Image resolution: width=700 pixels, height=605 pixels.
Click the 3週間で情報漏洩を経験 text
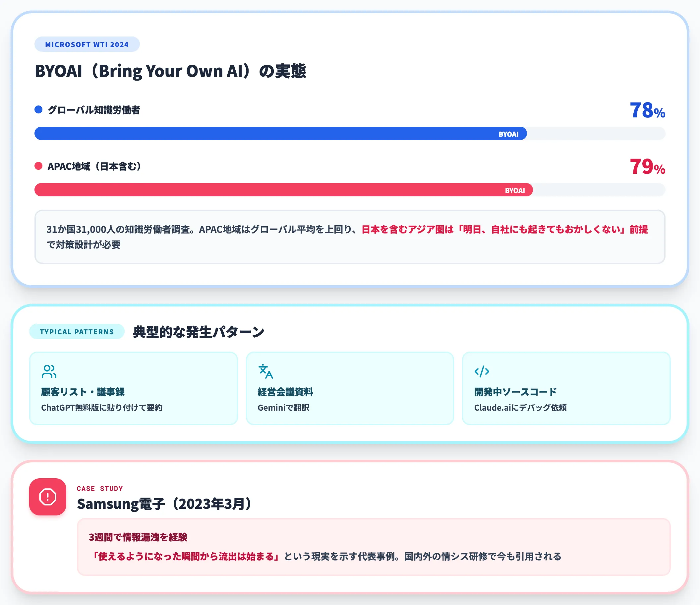point(138,537)
